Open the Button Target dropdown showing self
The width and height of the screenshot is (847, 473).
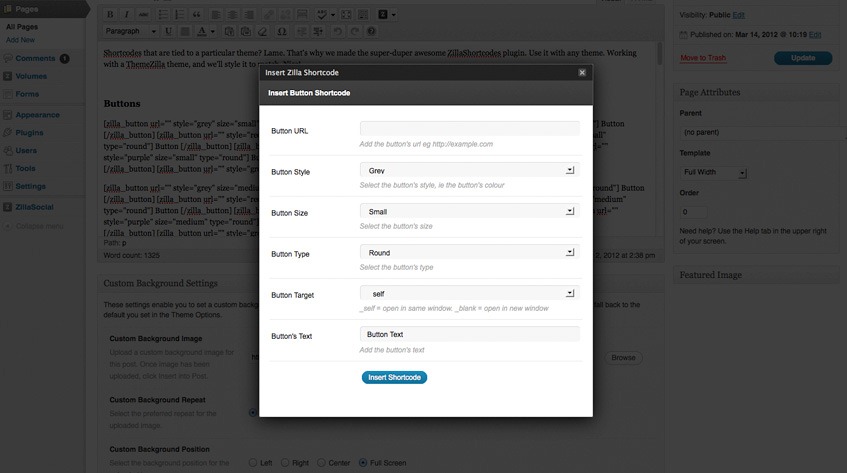tap(469, 293)
